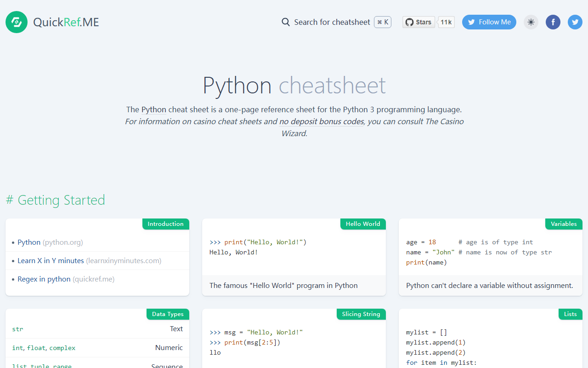Click the Variables card label
Viewport: 588px width, 368px height.
[564, 224]
